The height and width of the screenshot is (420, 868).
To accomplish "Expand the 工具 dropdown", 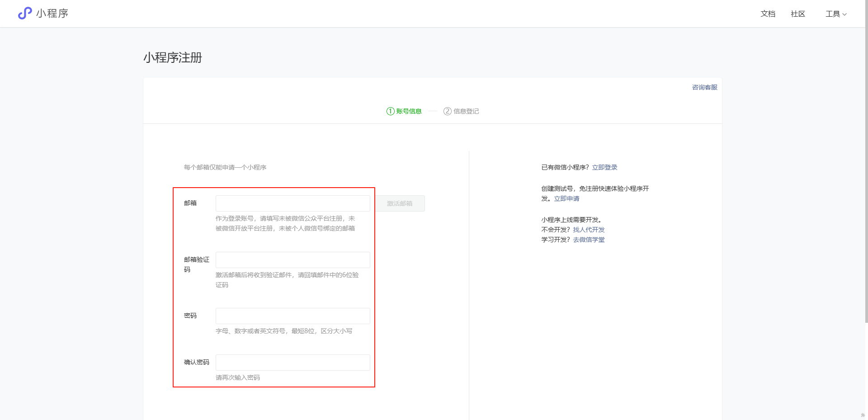I will 836,14.
